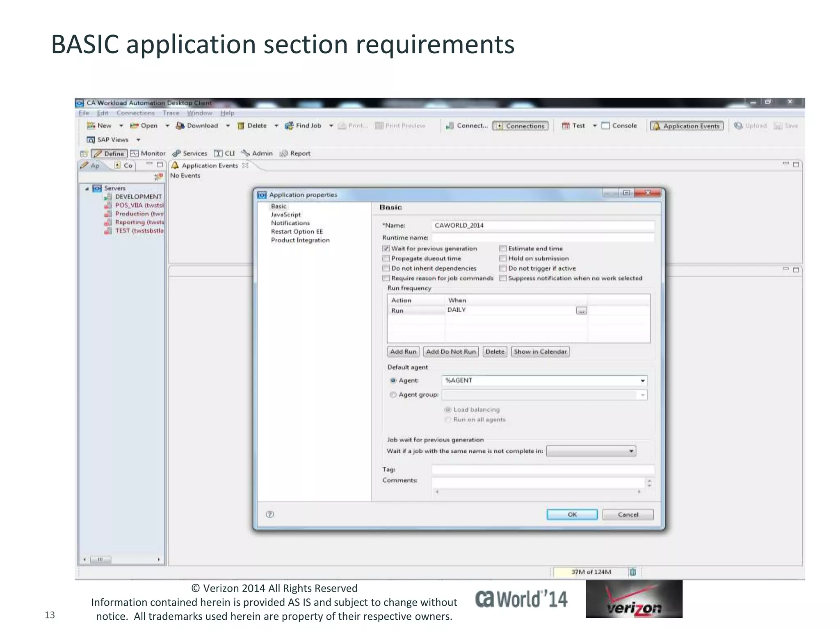The width and height of the screenshot is (840, 630).
Task: Click the Add Do Not Run button
Action: [x=451, y=352]
